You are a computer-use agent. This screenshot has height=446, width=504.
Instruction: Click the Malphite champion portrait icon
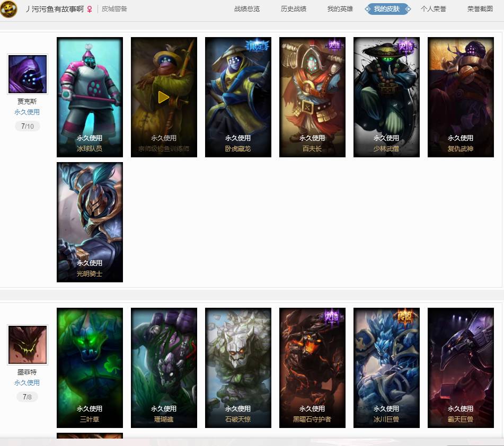click(x=28, y=345)
